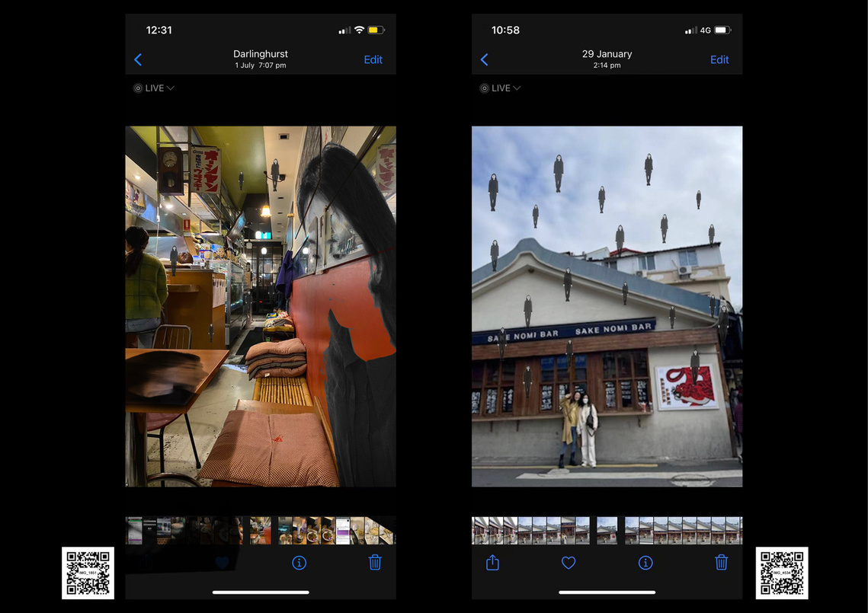Select current thumbnail in Darlinghurst filmstrip
Image resolution: width=868 pixels, height=613 pixels.
[260, 531]
